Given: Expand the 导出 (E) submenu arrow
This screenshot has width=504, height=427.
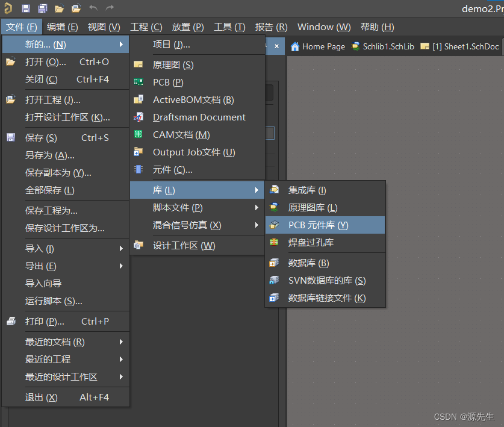Looking at the screenshot, I should 121,266.
